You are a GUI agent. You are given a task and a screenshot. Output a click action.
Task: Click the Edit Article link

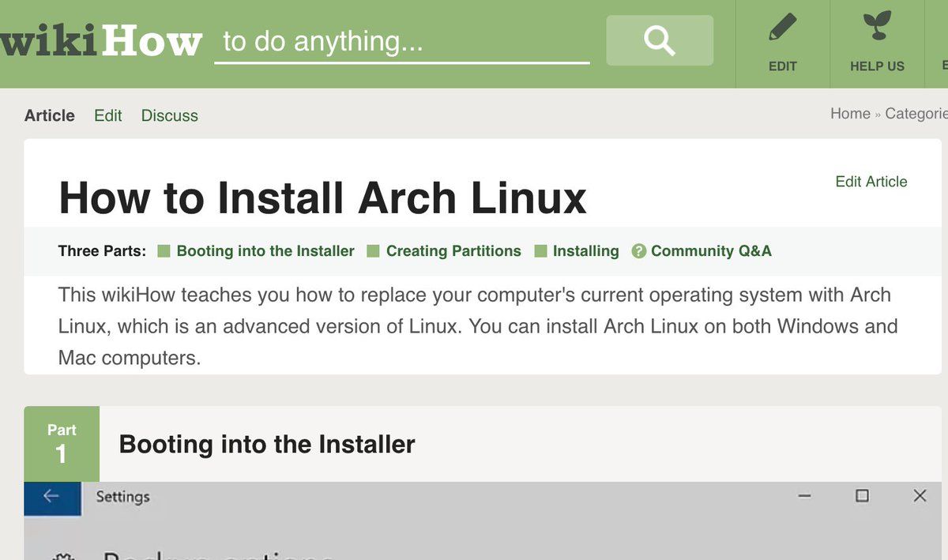click(871, 182)
